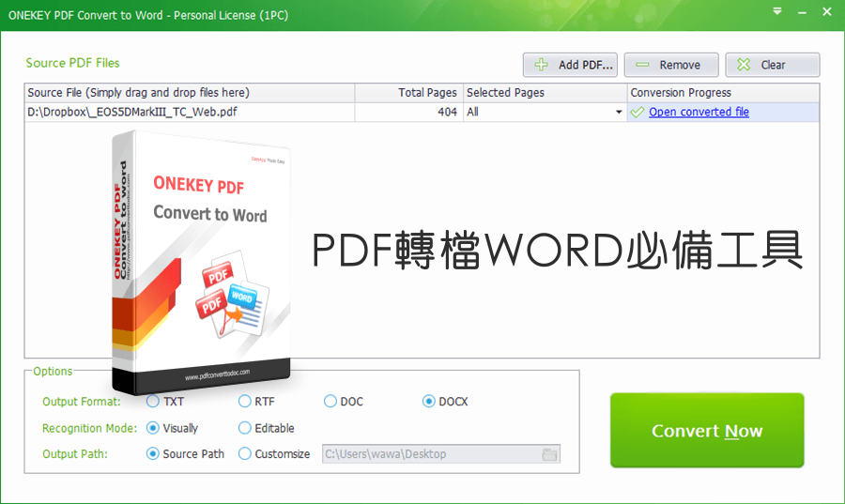Open the converted file link

pos(699,112)
